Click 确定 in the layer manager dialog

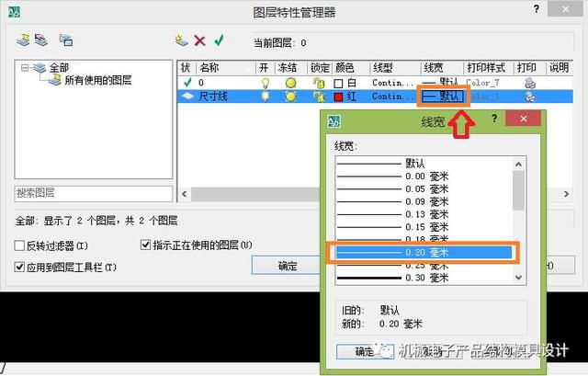click(288, 266)
